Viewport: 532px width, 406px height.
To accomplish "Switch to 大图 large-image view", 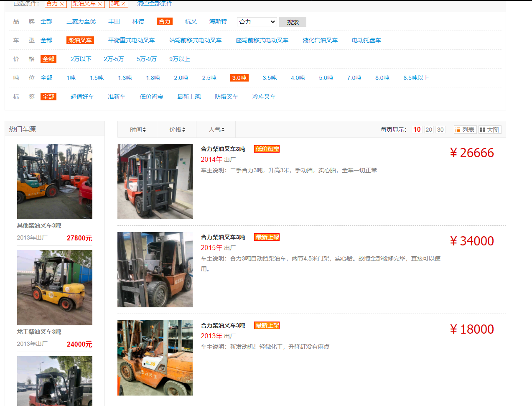I will (x=489, y=129).
